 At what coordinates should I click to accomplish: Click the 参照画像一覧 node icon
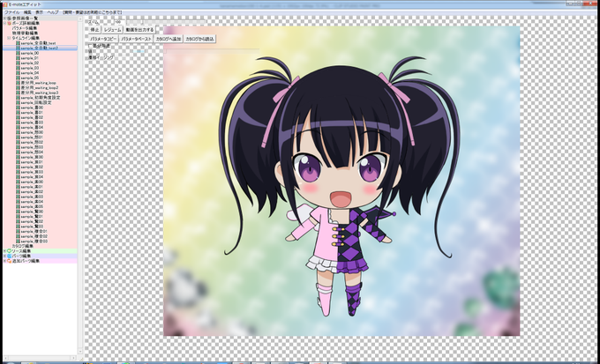(9, 18)
